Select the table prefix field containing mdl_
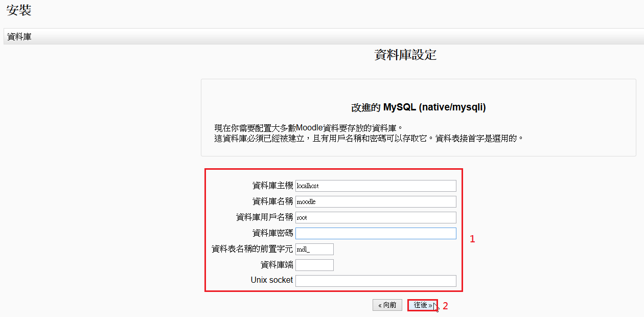Viewport: 644px width, 317px height. click(314, 249)
